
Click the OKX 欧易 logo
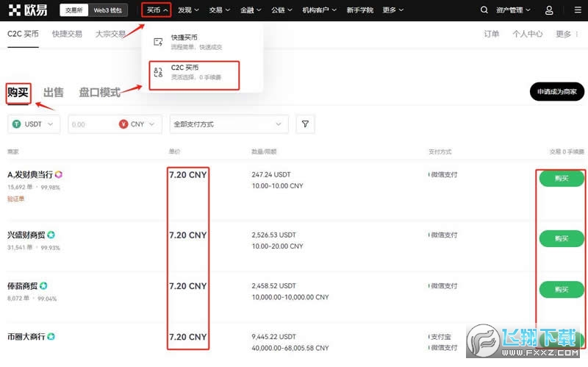point(29,10)
